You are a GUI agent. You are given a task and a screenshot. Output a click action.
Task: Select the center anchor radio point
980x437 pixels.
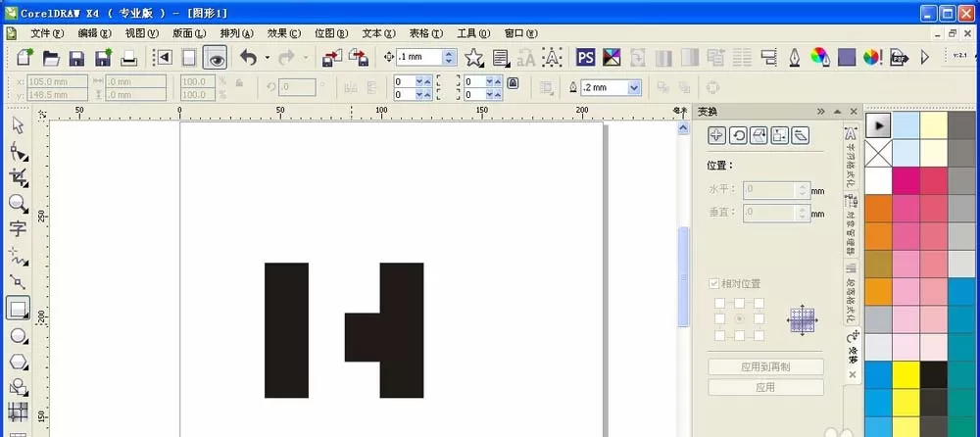point(739,318)
